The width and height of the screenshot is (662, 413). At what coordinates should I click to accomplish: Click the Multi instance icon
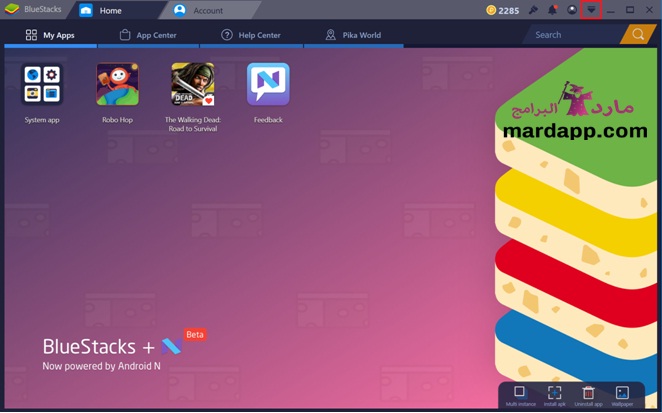tap(521, 392)
